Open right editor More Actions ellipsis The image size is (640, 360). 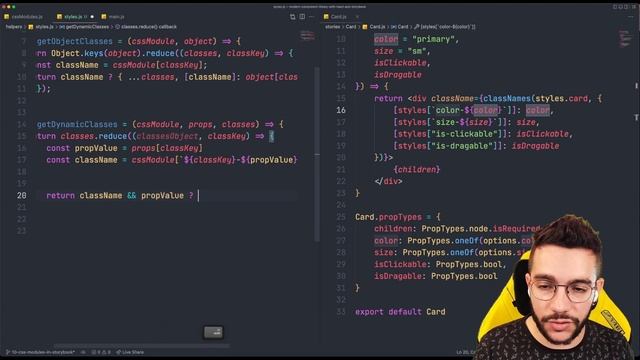[x=630, y=17]
